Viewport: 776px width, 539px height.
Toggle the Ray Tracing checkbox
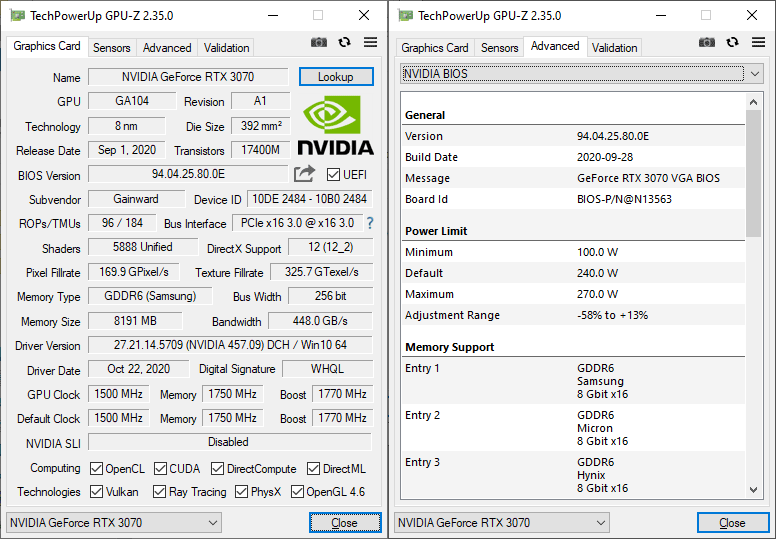(x=159, y=491)
